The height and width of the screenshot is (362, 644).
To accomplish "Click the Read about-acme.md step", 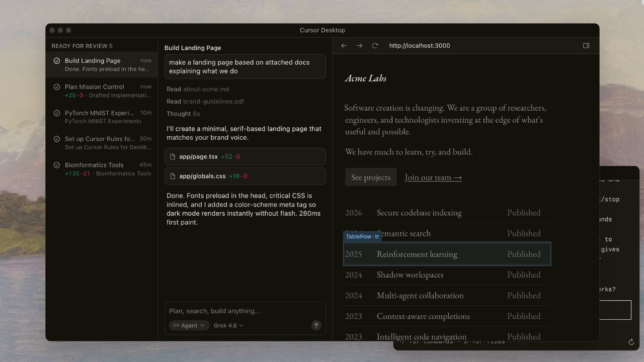I will coord(198,89).
